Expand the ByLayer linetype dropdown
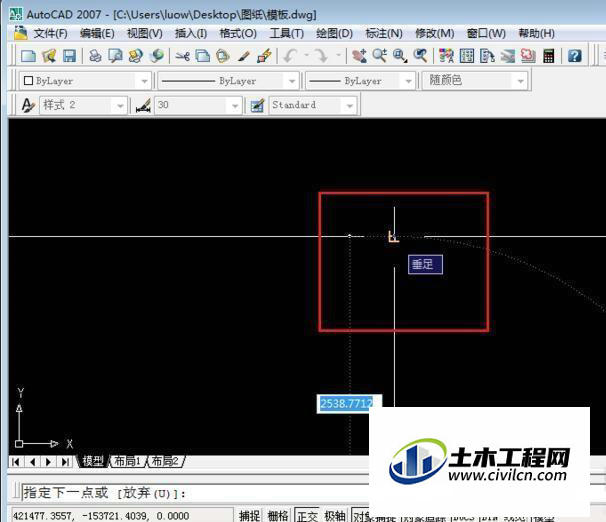The height and width of the screenshot is (522, 606). [x=292, y=81]
